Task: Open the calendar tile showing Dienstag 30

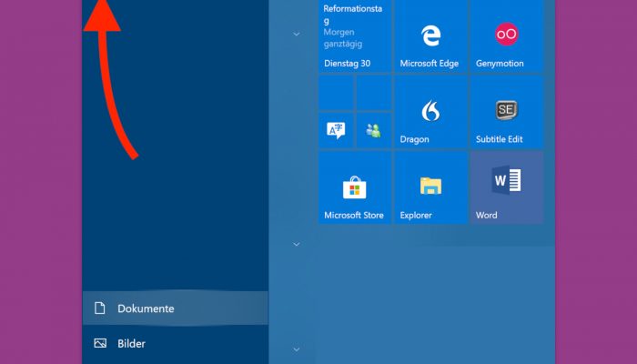Action: [355, 35]
